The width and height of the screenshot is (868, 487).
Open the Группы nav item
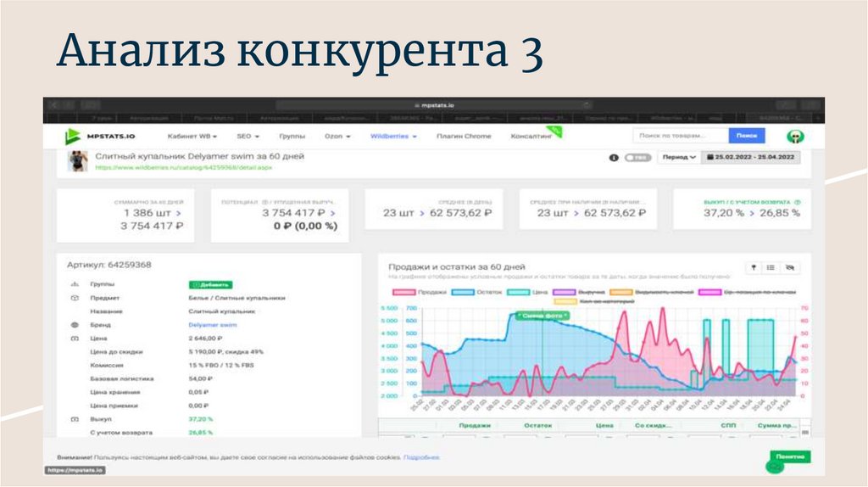click(x=292, y=137)
